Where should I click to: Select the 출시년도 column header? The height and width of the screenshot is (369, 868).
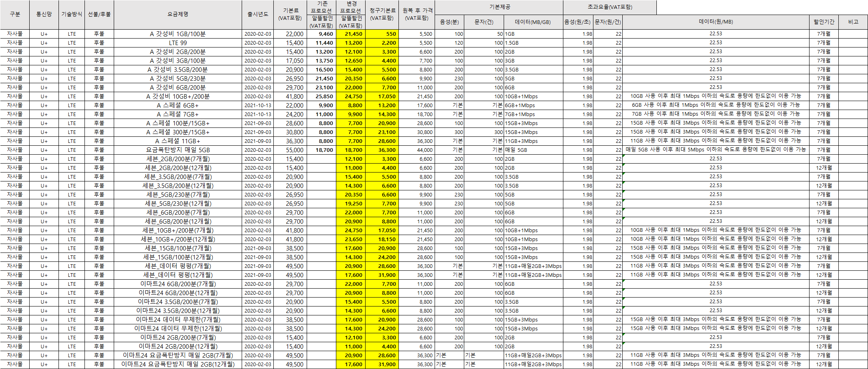[x=258, y=15]
